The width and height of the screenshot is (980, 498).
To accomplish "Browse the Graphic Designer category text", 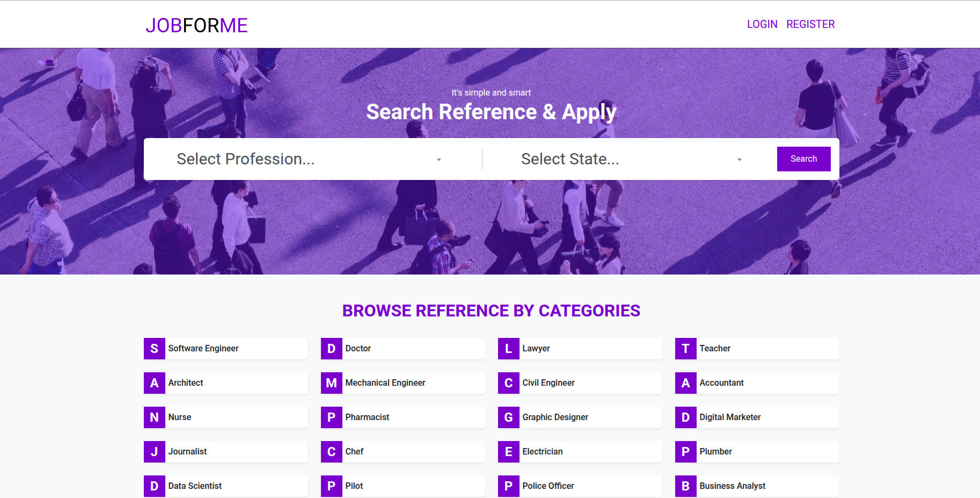I will point(555,417).
